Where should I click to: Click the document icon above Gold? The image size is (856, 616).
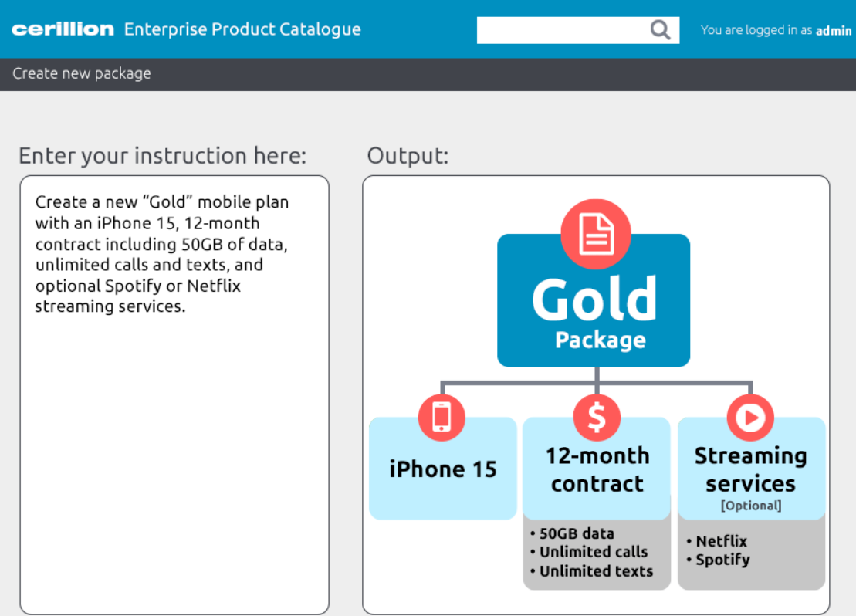[x=595, y=233]
